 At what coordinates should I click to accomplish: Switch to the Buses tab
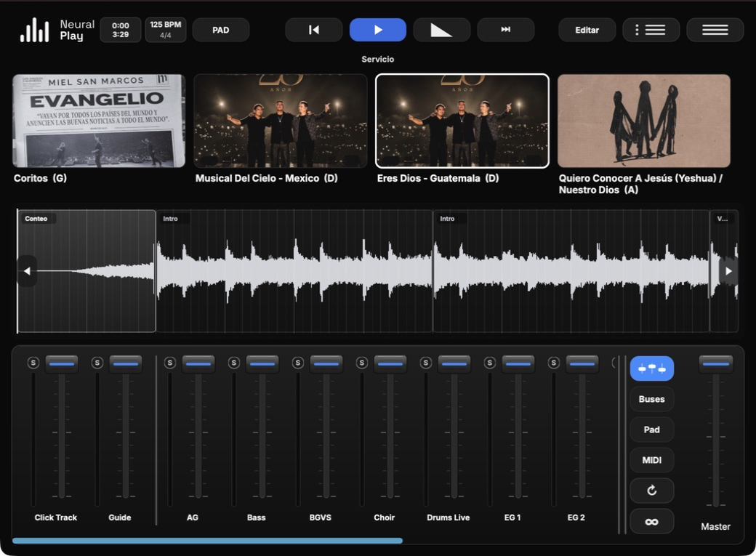651,399
